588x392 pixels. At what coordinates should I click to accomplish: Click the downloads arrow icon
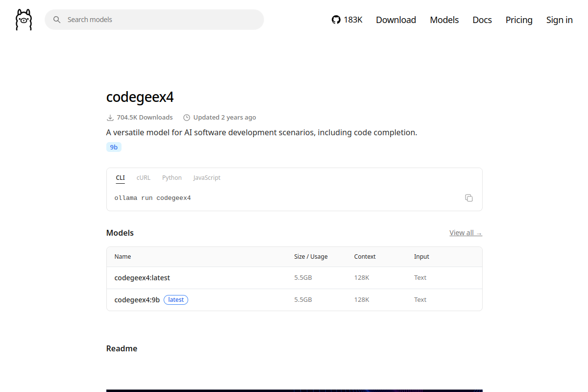[110, 118]
